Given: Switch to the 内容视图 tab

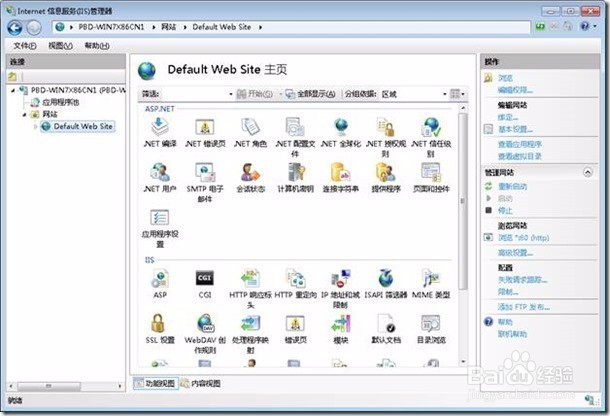Looking at the screenshot, I should click(x=201, y=383).
